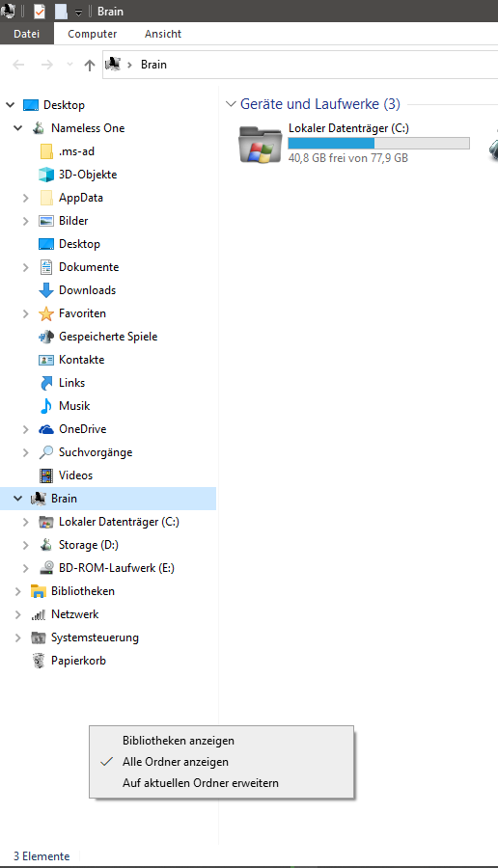Click the Forward navigation arrow
This screenshot has height=868, width=498.
47,65
